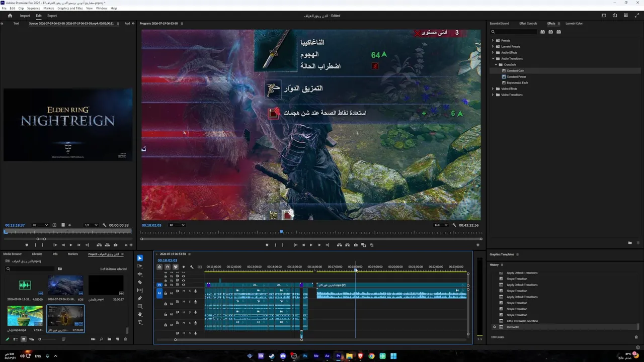
Task: Open the Sequence menu
Action: click(x=33, y=8)
